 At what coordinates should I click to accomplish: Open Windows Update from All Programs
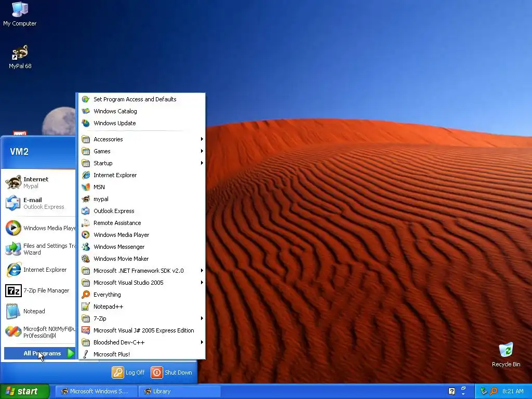point(142,123)
